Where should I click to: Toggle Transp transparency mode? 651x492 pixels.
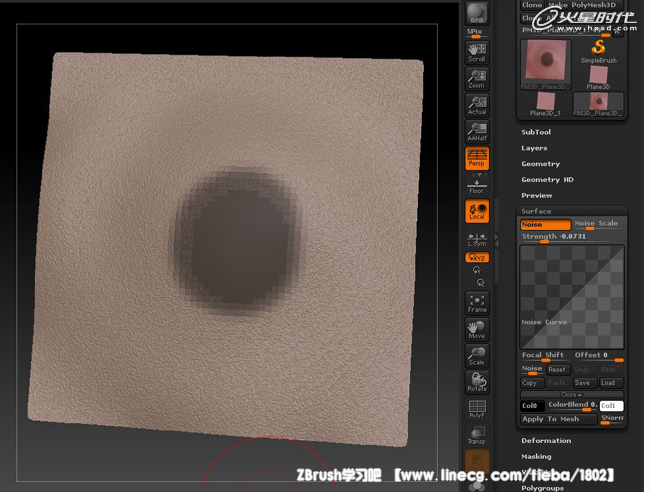click(x=477, y=435)
